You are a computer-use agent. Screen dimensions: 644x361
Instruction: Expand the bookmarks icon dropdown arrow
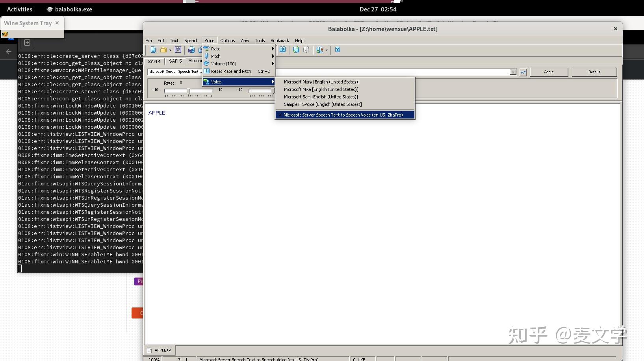click(x=327, y=50)
